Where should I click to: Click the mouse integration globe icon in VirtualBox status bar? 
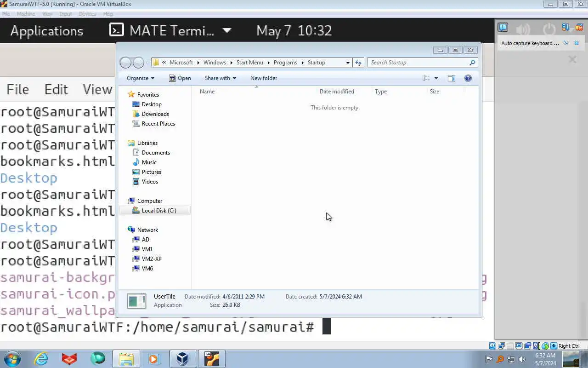pyautogui.click(x=545, y=346)
